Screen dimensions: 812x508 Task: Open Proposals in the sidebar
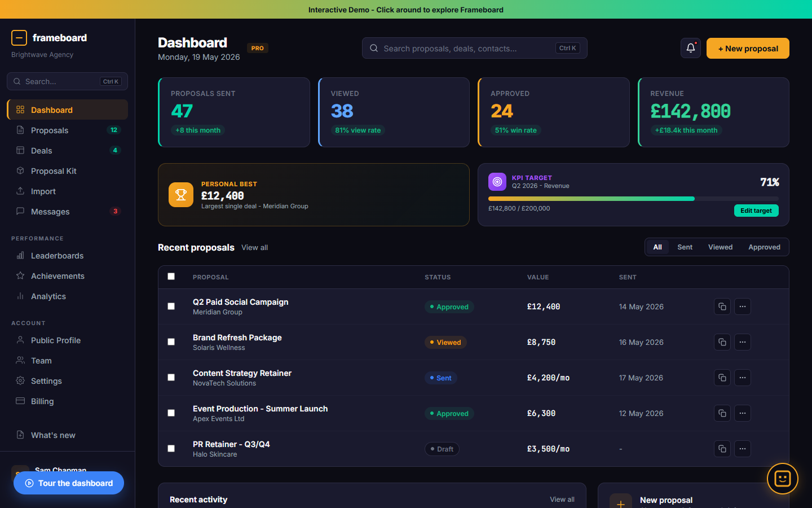tap(68, 130)
